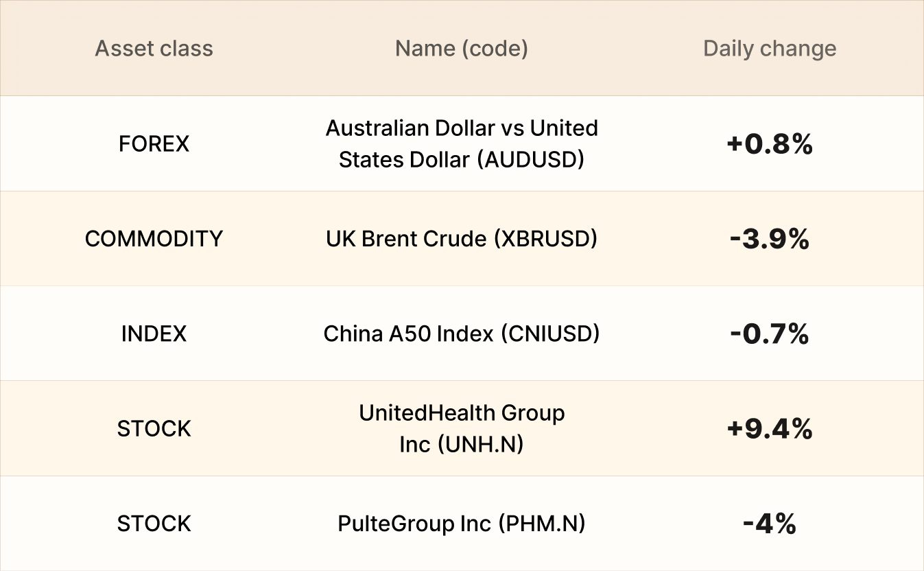Viewport: 924px width, 571px height.
Task: Open UK Brent Crude (XBRUSD)
Action: (462, 239)
